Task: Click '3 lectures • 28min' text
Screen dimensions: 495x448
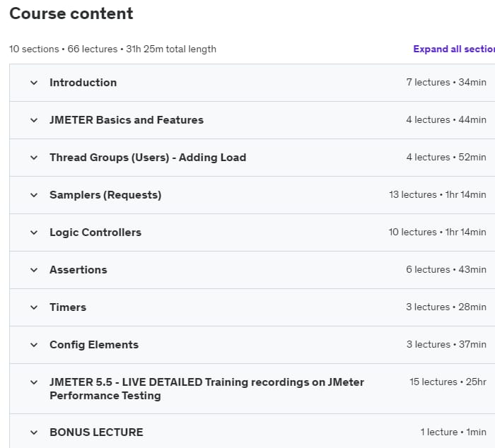Action: click(446, 307)
